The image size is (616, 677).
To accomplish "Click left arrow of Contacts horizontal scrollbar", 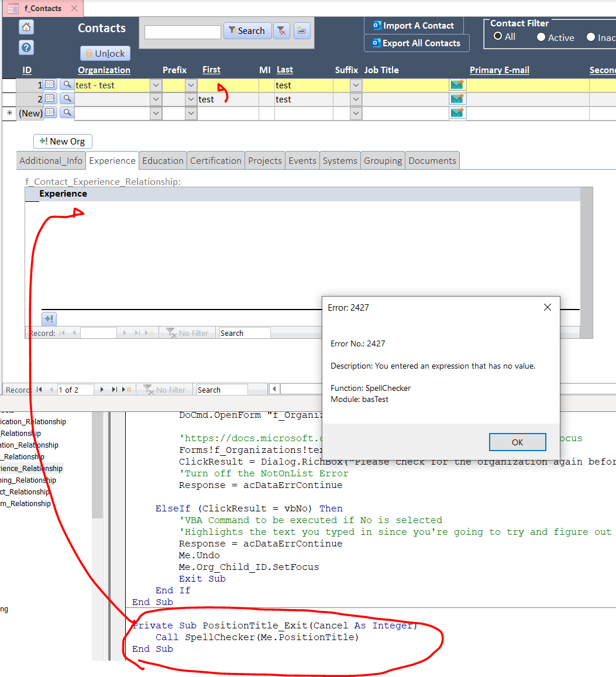I will (x=274, y=389).
